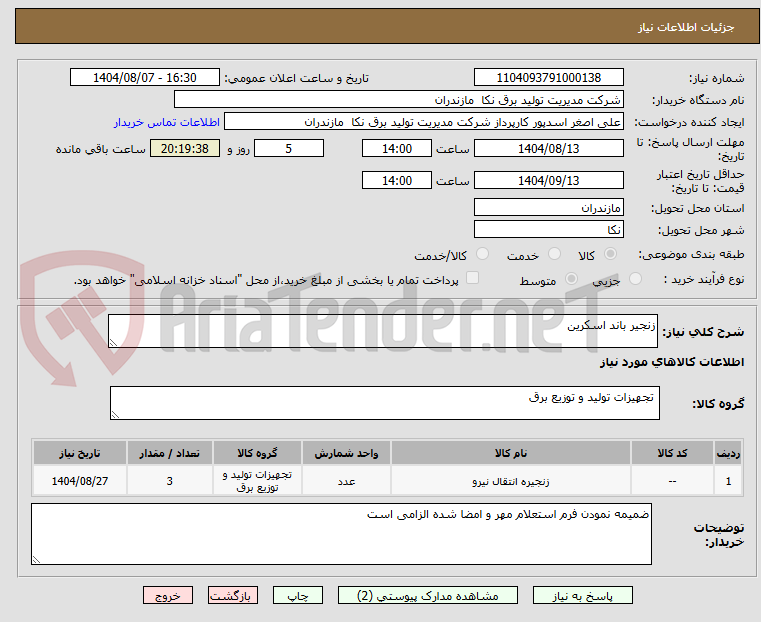Click the خروج exit button
The image size is (761, 622).
click(x=168, y=596)
